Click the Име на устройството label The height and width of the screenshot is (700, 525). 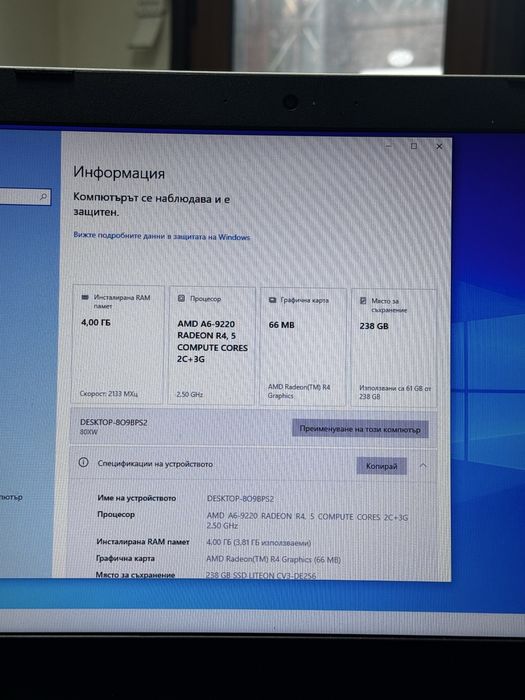click(137, 498)
